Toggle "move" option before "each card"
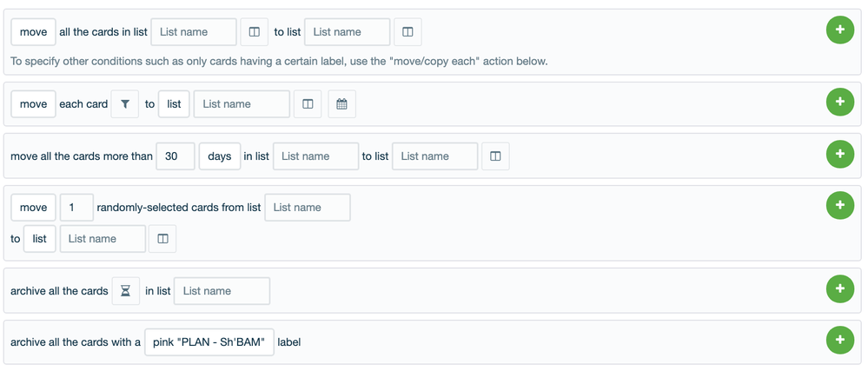This screenshot has width=868, height=371. [33, 104]
